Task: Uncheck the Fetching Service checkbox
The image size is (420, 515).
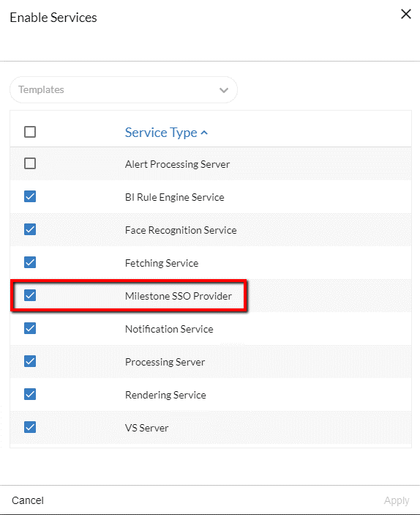Action: pos(30,262)
